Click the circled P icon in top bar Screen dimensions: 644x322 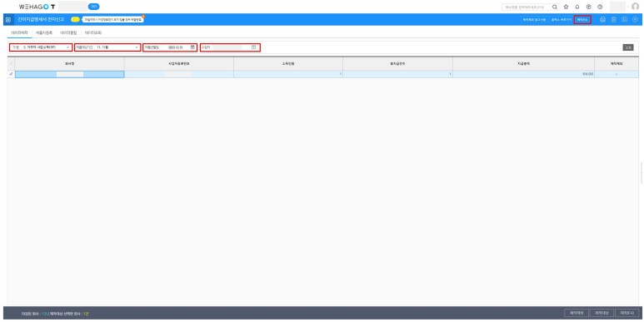[588, 7]
